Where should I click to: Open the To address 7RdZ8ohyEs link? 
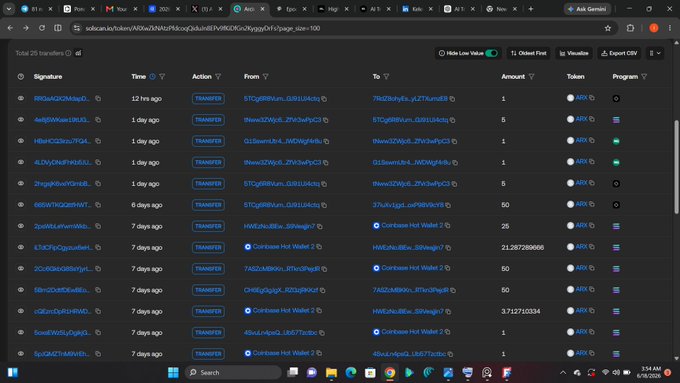click(x=410, y=99)
